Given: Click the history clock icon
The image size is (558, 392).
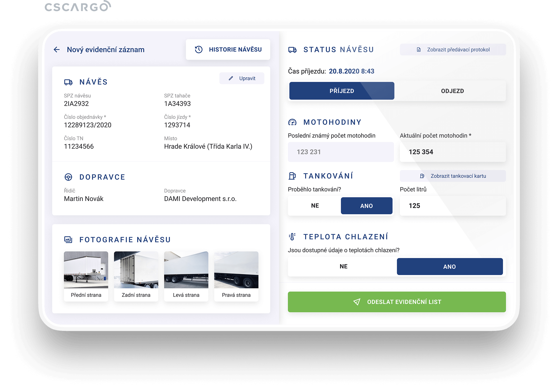Looking at the screenshot, I should point(198,49).
